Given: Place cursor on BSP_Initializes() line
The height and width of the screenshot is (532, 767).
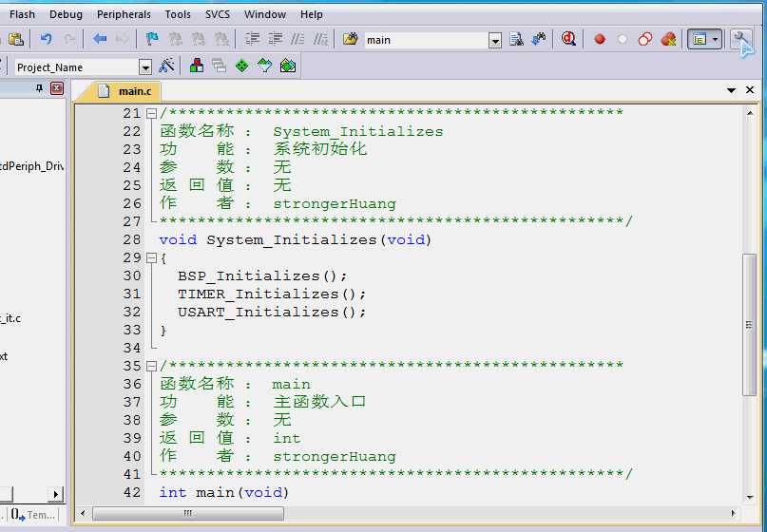Looking at the screenshot, I should point(262,275).
